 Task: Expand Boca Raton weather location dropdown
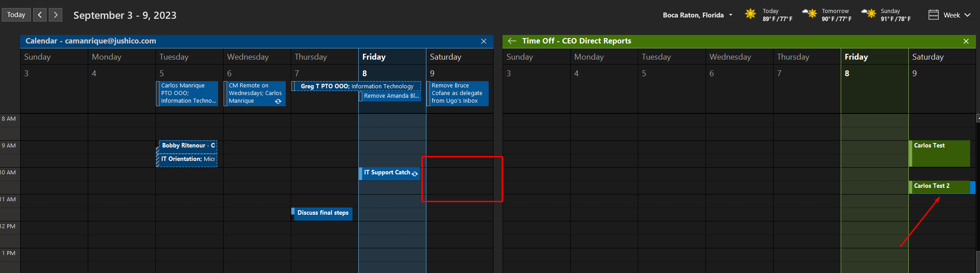pyautogui.click(x=731, y=15)
